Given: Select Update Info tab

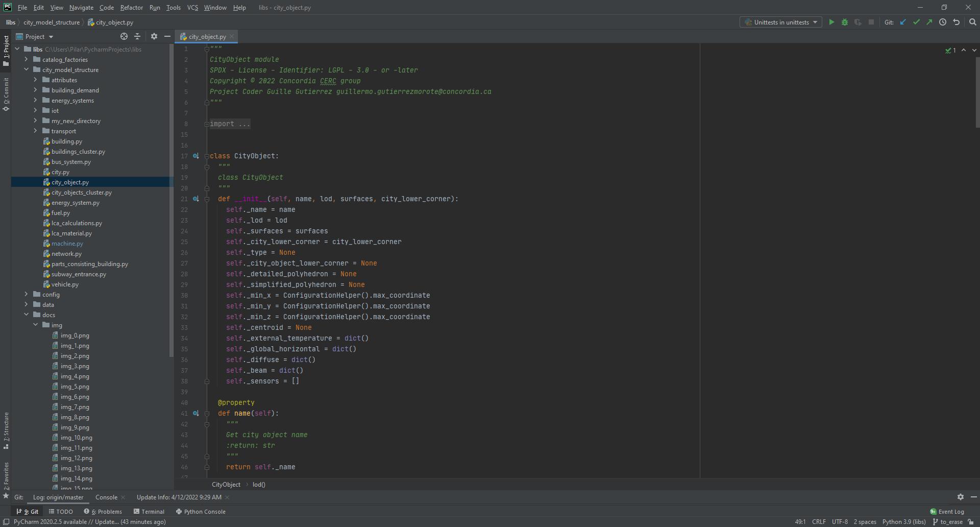Looking at the screenshot, I should click(x=179, y=497).
